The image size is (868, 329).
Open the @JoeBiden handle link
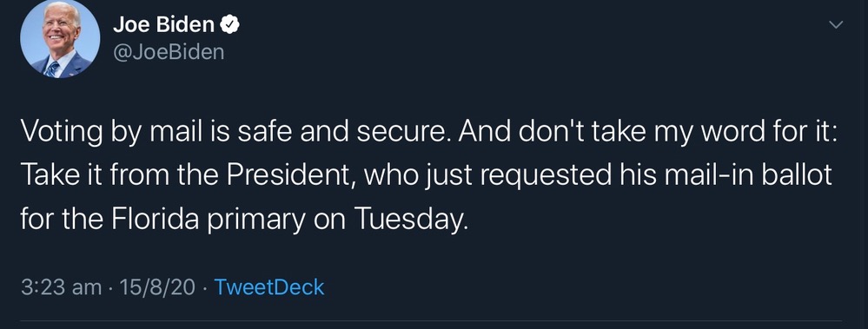(169, 53)
